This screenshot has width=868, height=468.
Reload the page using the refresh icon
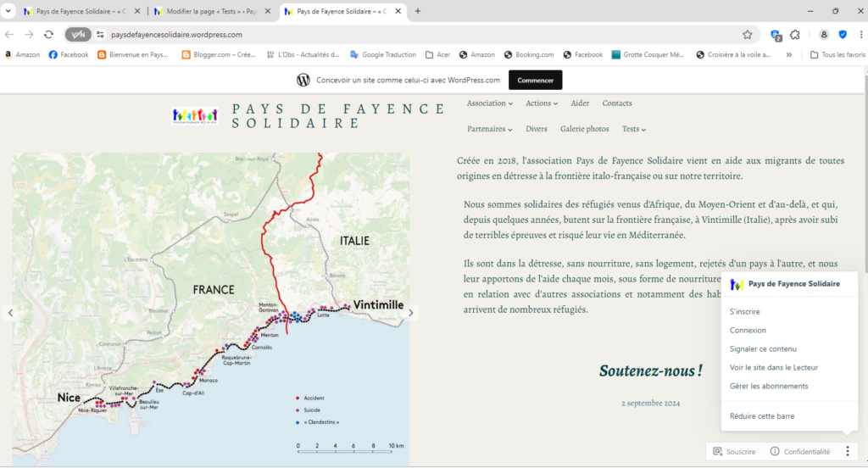[x=49, y=35]
